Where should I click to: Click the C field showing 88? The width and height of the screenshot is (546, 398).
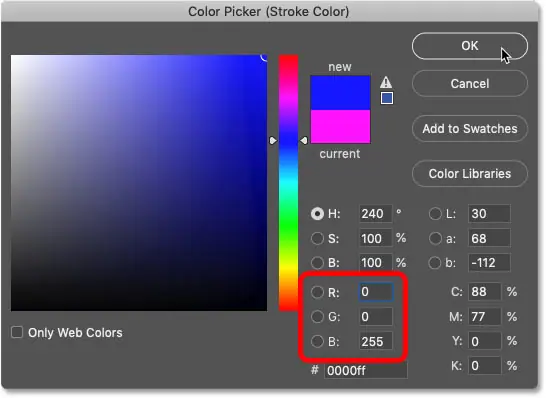pyautogui.click(x=484, y=292)
